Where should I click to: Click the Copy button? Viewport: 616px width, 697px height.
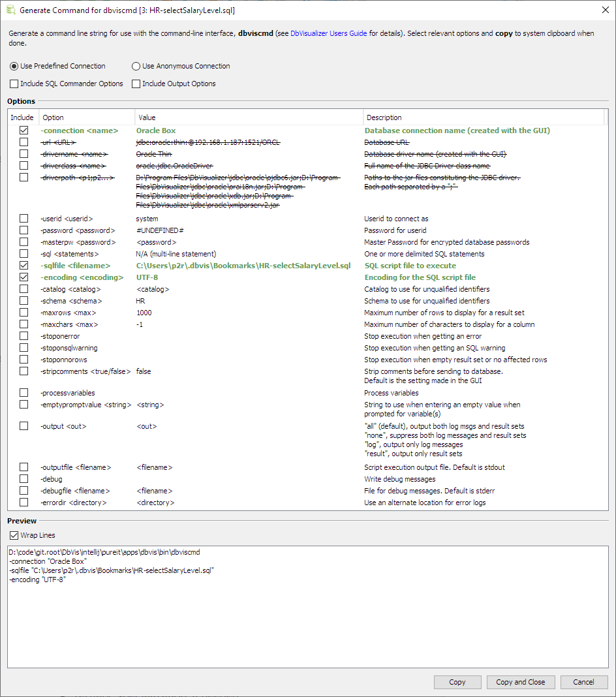point(457,682)
